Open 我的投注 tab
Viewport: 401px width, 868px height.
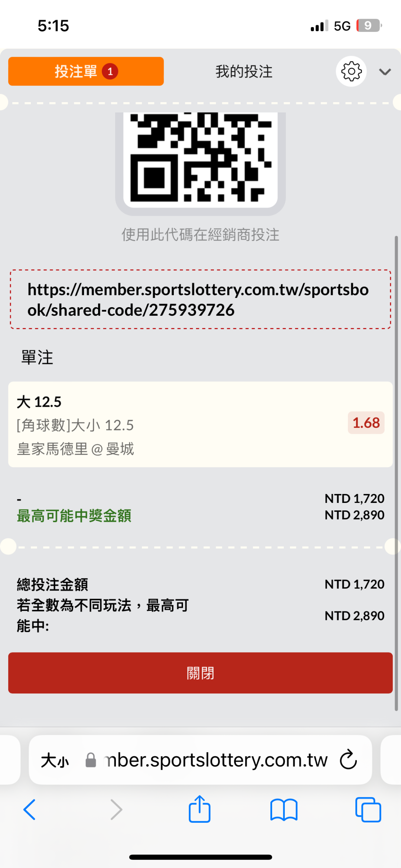coord(244,71)
